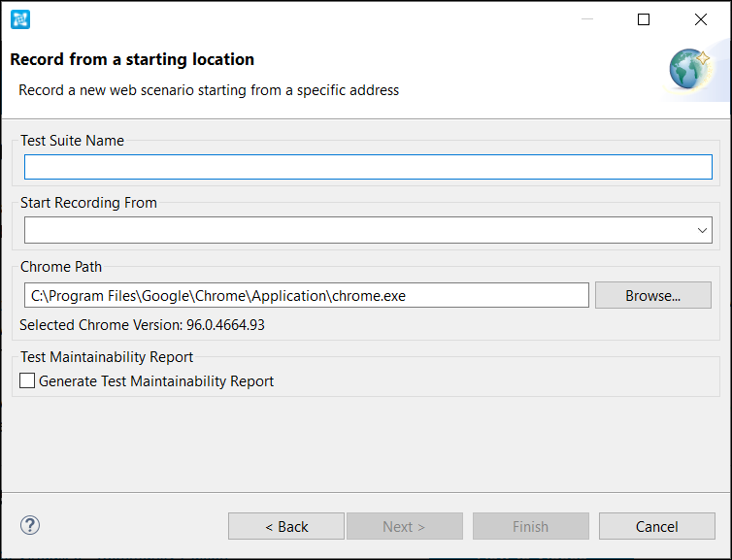This screenshot has height=560, width=732.
Task: Click the Test Suite Name text field
Action: (x=368, y=167)
